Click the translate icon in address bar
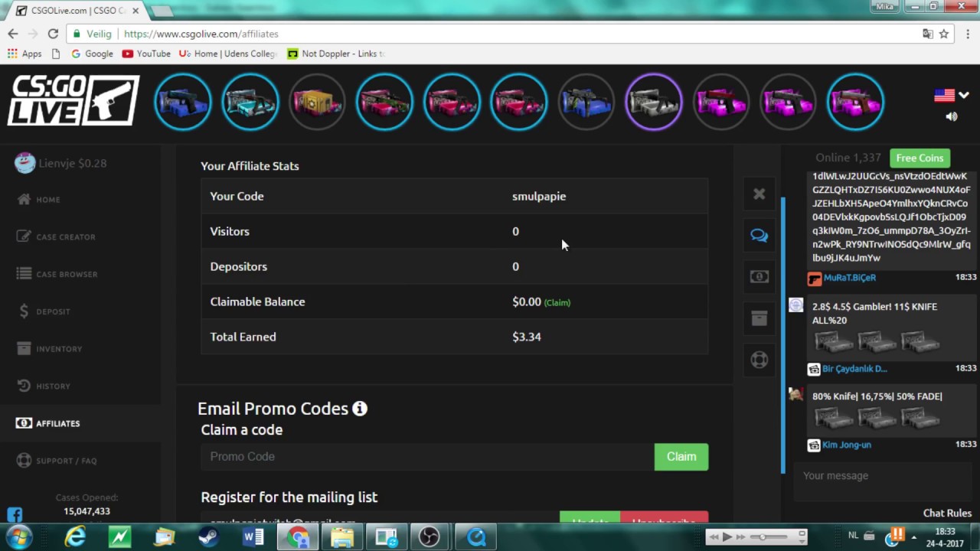Screen dimensions: 980x551 (927, 34)
